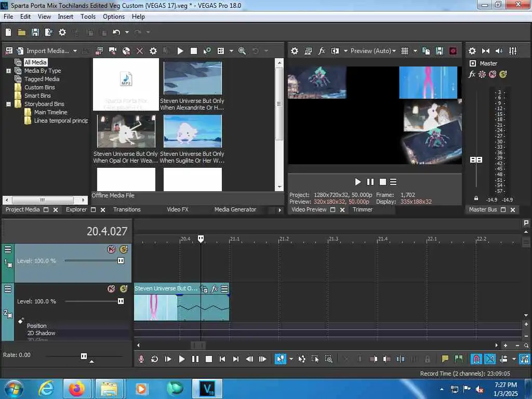This screenshot has height=399, width=532.
Task: Switch to the Explorer tab
Action: point(76,210)
